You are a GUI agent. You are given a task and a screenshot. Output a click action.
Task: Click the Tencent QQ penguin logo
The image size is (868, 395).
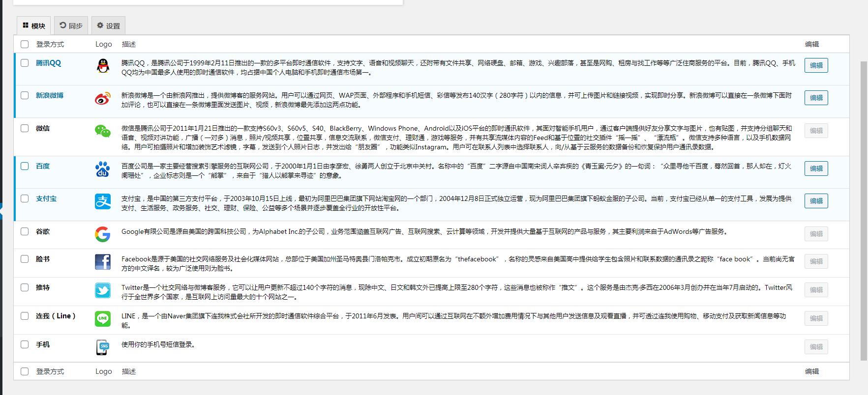103,65
